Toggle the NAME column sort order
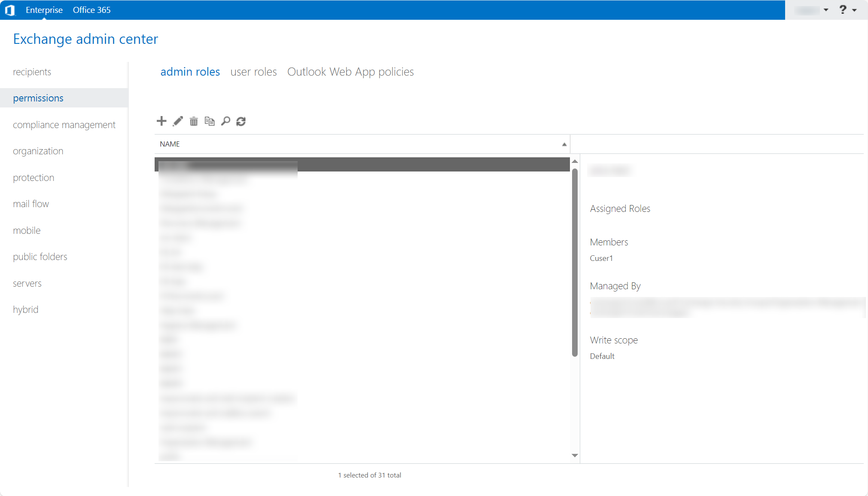 pyautogui.click(x=563, y=144)
